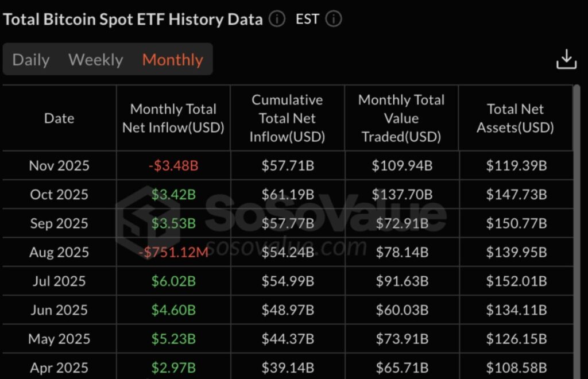588x379 pixels.
Task: Select the Monthly tab
Action: (172, 60)
